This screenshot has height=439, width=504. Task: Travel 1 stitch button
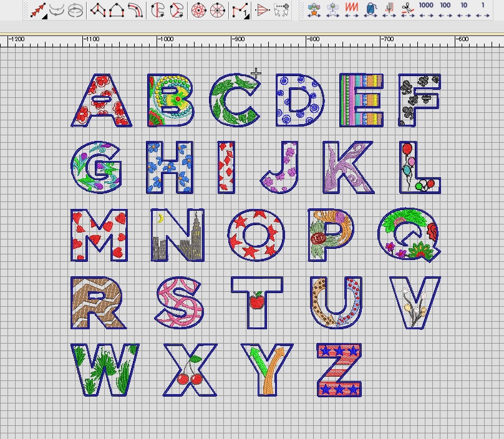pyautogui.click(x=482, y=10)
